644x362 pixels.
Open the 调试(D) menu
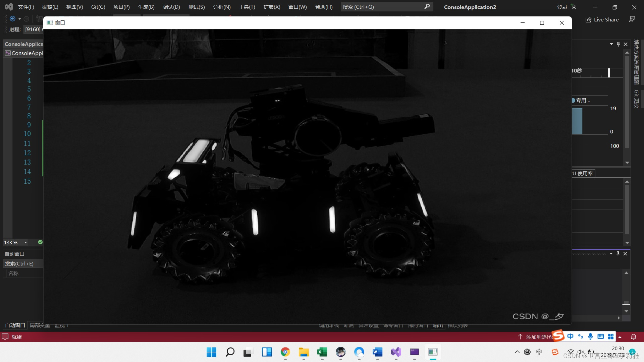171,7
